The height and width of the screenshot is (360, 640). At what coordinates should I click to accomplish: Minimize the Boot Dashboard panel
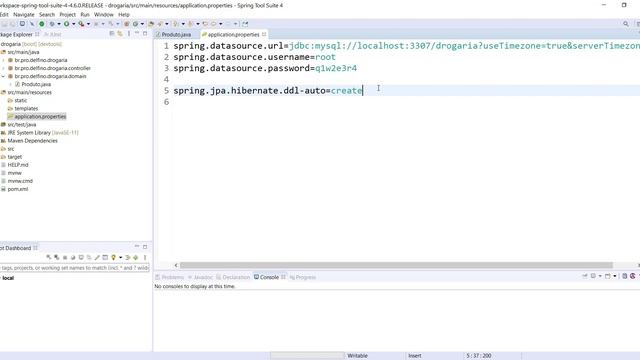137,247
